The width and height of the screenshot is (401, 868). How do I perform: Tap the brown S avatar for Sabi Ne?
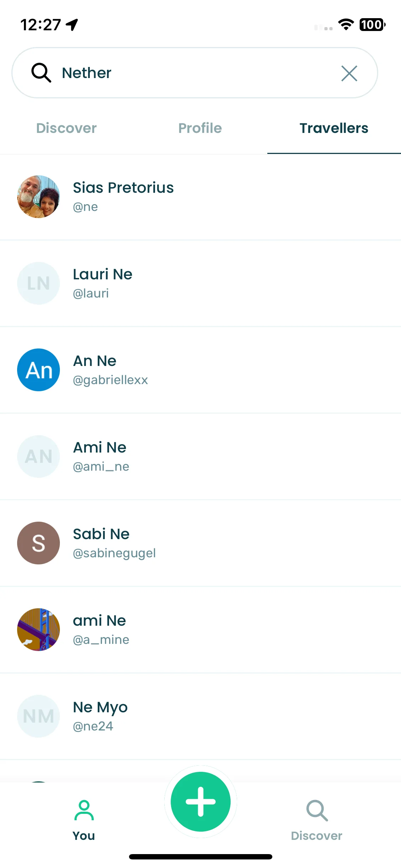pyautogui.click(x=38, y=543)
